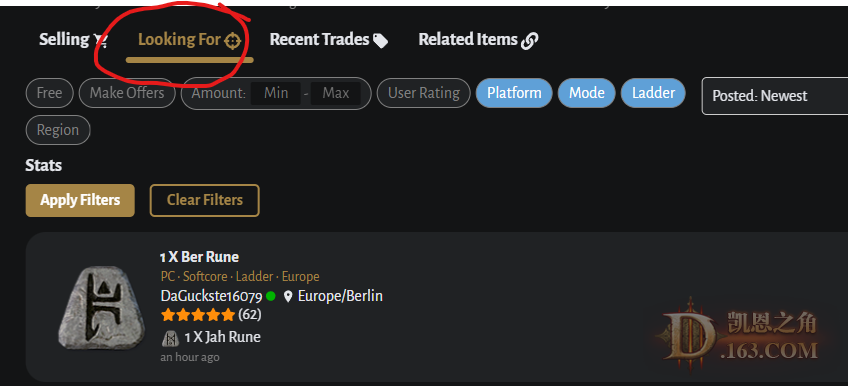Click the location pin icon near Europe/Berlin
The width and height of the screenshot is (848, 386).
[x=288, y=296]
